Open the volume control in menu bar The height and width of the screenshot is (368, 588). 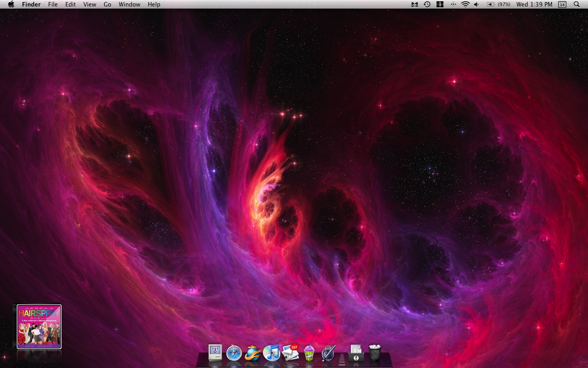click(477, 4)
